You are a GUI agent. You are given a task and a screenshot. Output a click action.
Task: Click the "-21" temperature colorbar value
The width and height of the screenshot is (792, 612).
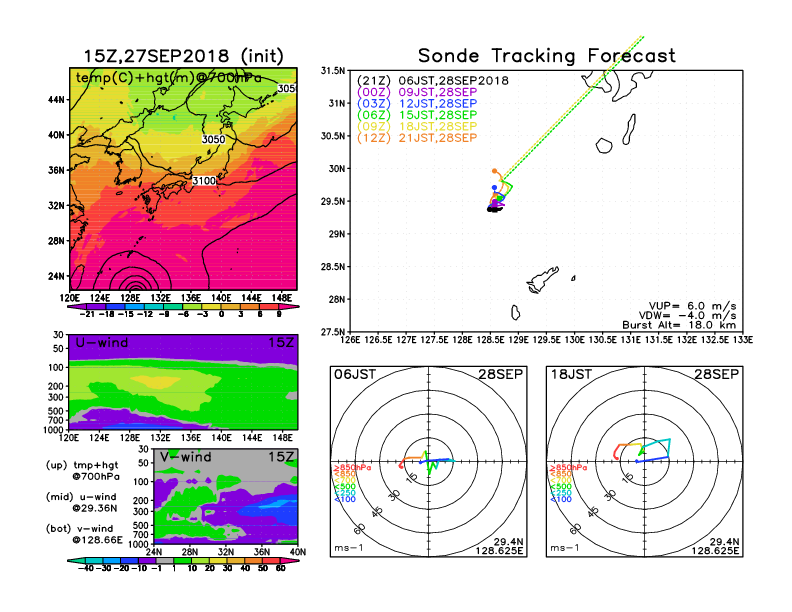coord(87,314)
